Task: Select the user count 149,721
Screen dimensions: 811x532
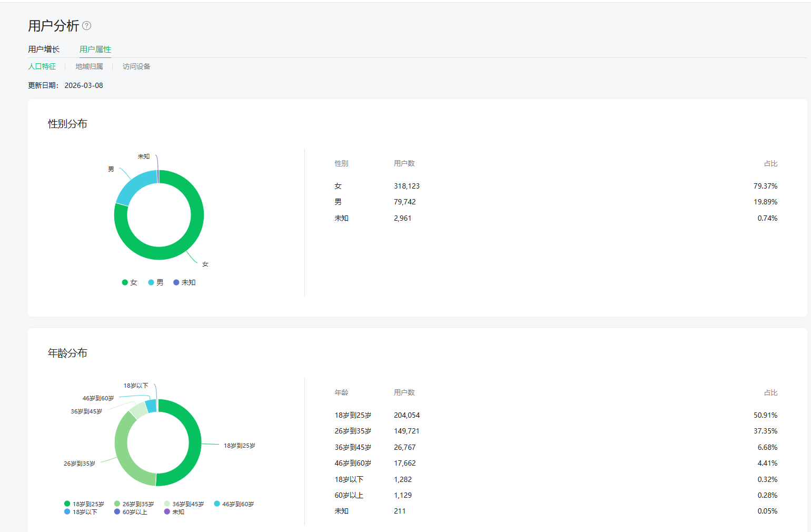Action: click(407, 431)
